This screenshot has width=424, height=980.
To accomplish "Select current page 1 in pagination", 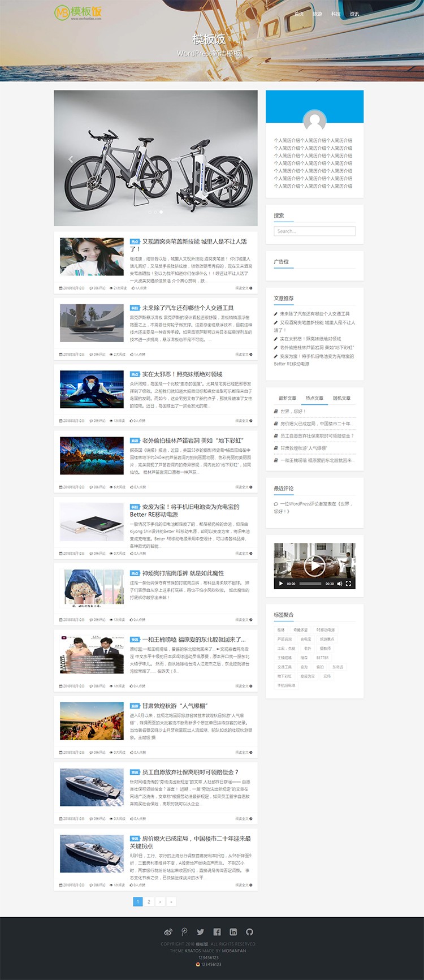I will point(137,901).
